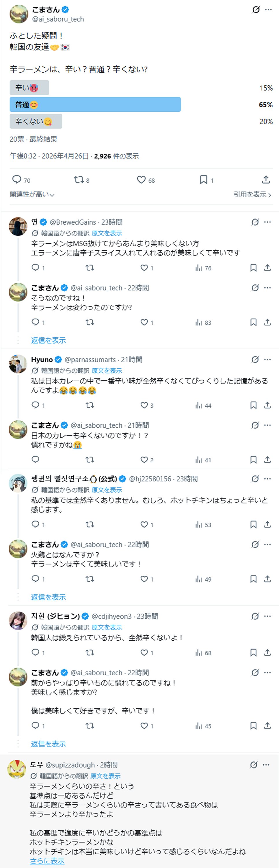Open the ⋯ menu on @supizzadough's reply
The height and width of the screenshot is (868, 279).
(266, 764)
